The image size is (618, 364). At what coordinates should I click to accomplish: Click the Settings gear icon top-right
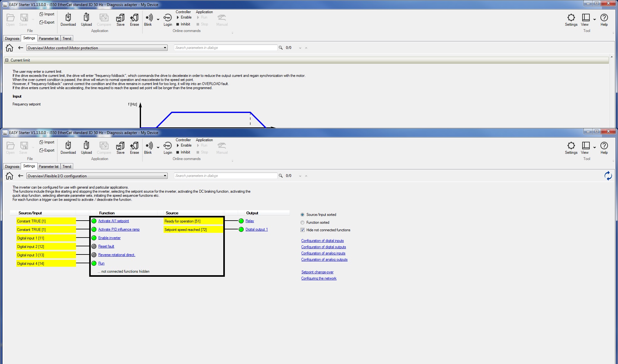(x=571, y=17)
